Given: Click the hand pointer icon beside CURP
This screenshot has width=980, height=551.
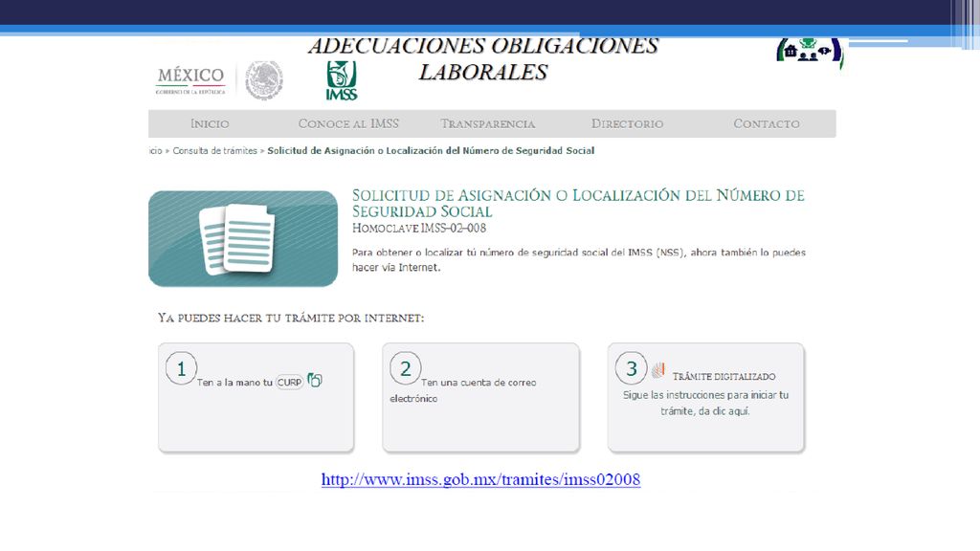Looking at the screenshot, I should tap(315, 380).
